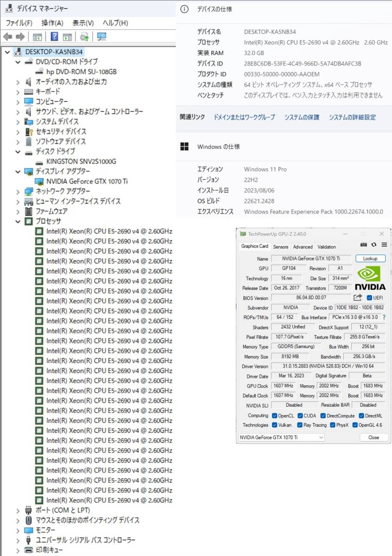This screenshot has height=556, width=392.
Task: Click the KINGSTON SNV2S1000G disk icon
Action: coord(40,162)
